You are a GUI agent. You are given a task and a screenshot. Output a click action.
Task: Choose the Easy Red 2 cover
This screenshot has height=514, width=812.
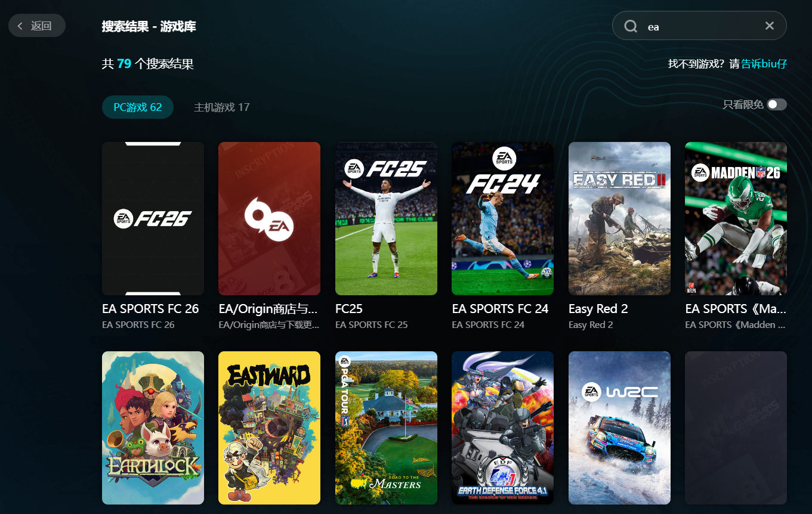tap(619, 218)
